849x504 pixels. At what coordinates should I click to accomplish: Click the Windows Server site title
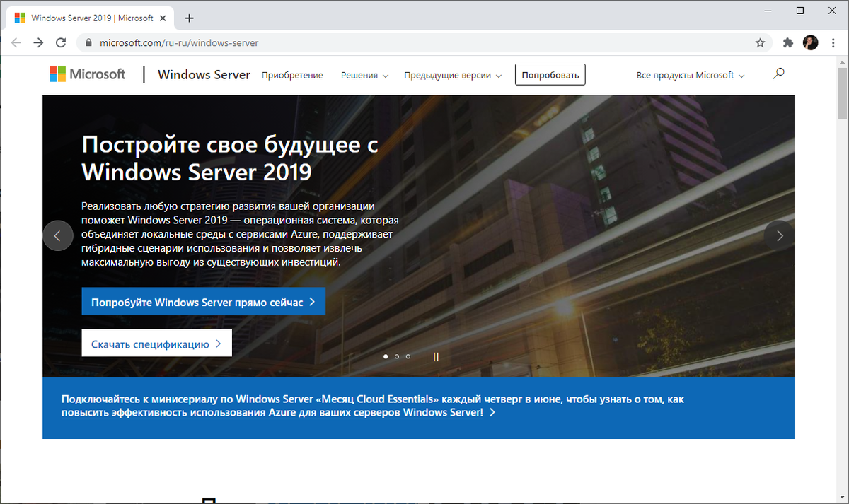(204, 75)
